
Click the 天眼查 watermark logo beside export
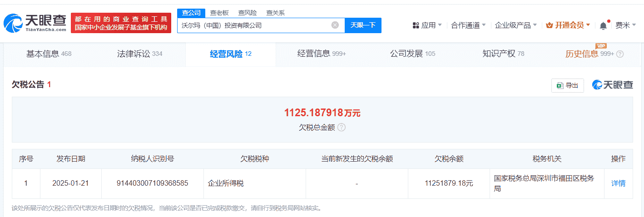(612, 85)
